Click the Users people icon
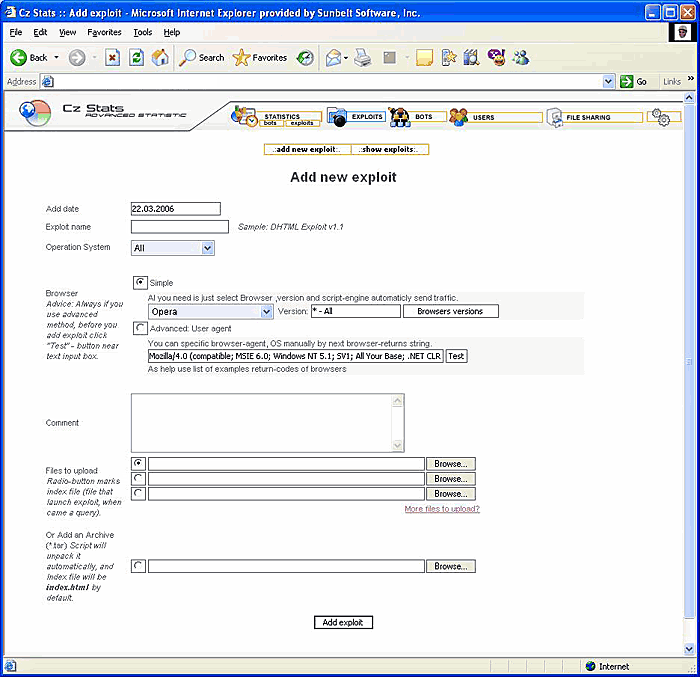Viewport: 700px width, 677px height. tap(458, 117)
